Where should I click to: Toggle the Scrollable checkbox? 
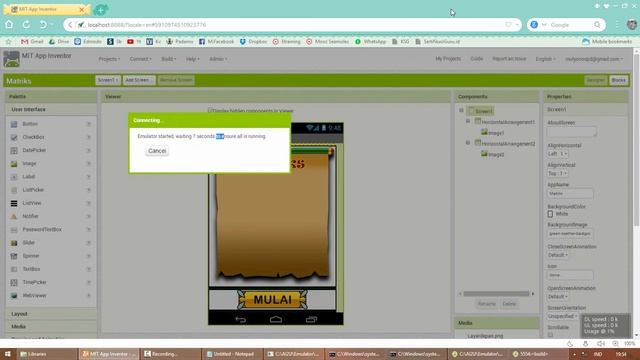pos(550,335)
